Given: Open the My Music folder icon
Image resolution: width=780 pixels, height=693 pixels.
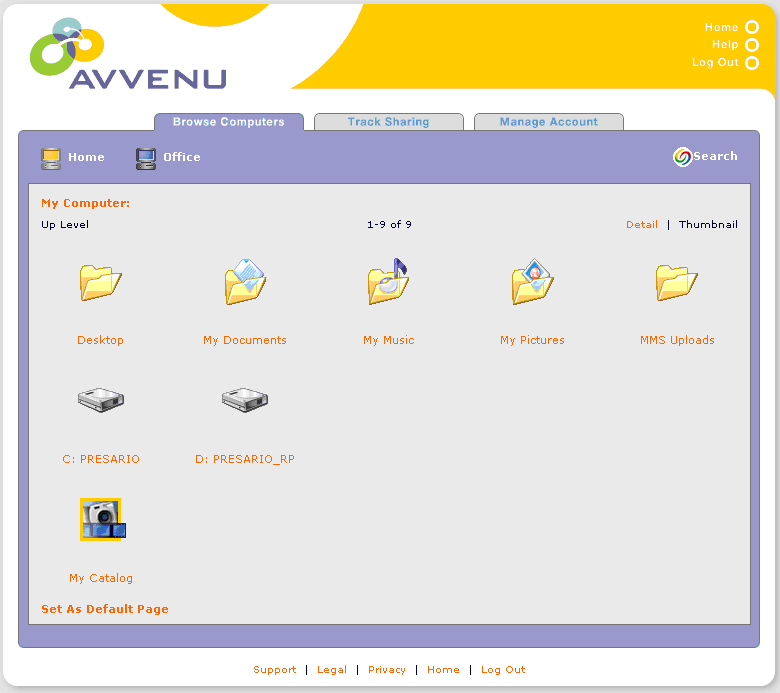Looking at the screenshot, I should (388, 282).
